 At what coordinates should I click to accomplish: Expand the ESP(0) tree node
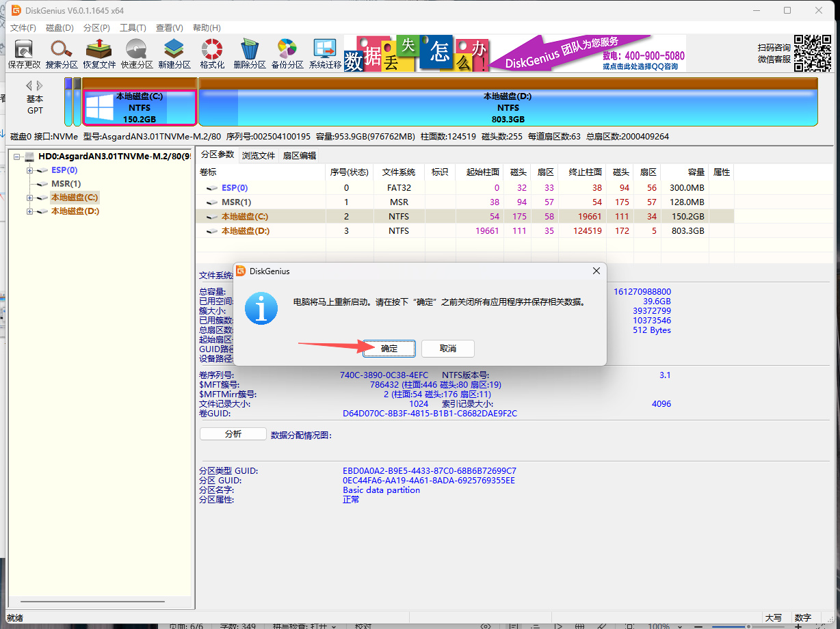tap(29, 170)
